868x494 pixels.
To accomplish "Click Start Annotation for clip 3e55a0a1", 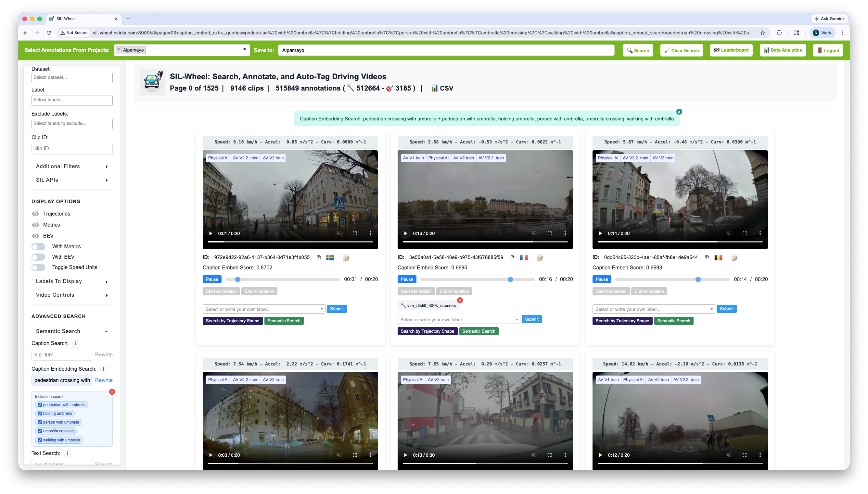I will [x=416, y=291].
